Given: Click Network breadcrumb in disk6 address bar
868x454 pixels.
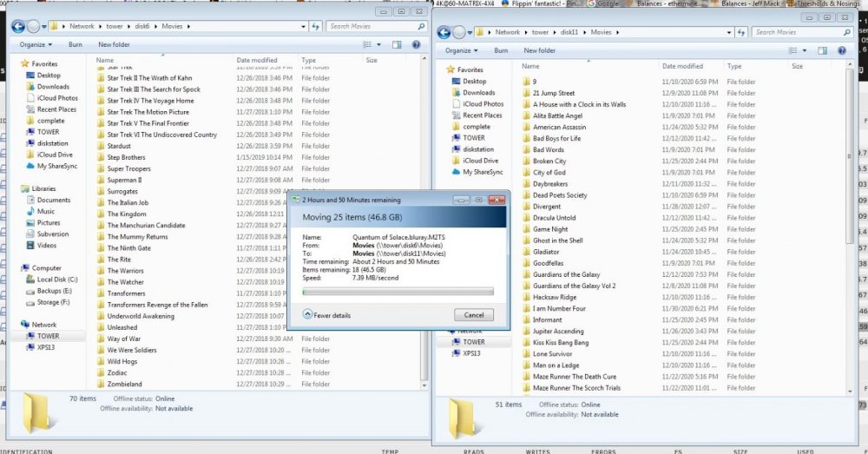Looking at the screenshot, I should coord(82,26).
